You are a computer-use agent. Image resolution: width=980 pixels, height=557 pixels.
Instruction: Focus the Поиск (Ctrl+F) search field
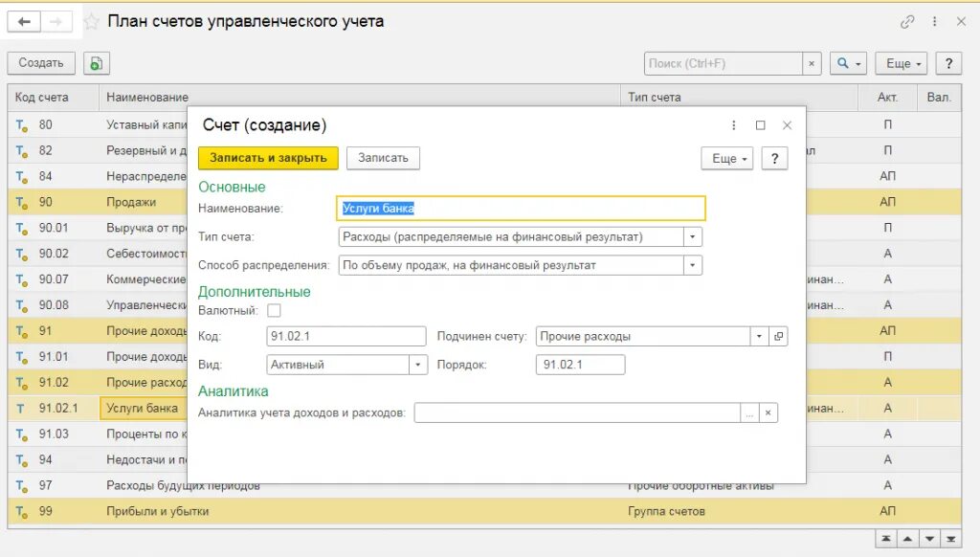point(724,63)
